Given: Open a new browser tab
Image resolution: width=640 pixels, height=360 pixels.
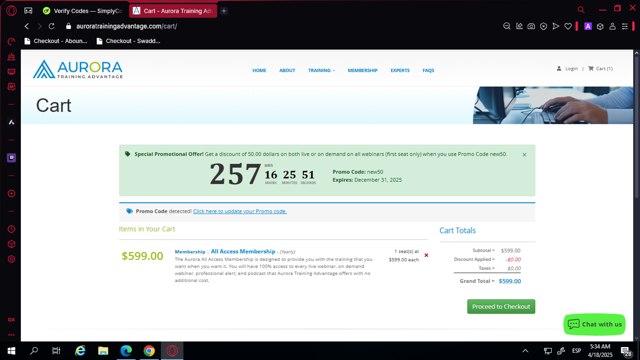Looking at the screenshot, I should [x=224, y=11].
